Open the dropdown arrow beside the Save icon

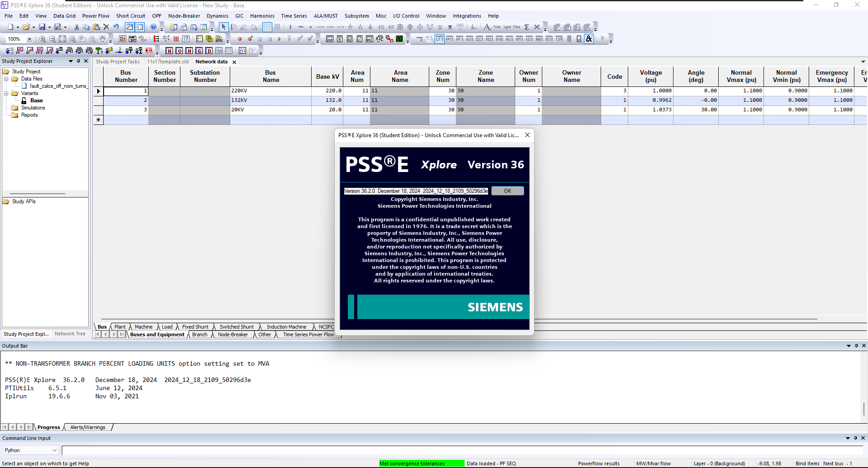tap(49, 28)
